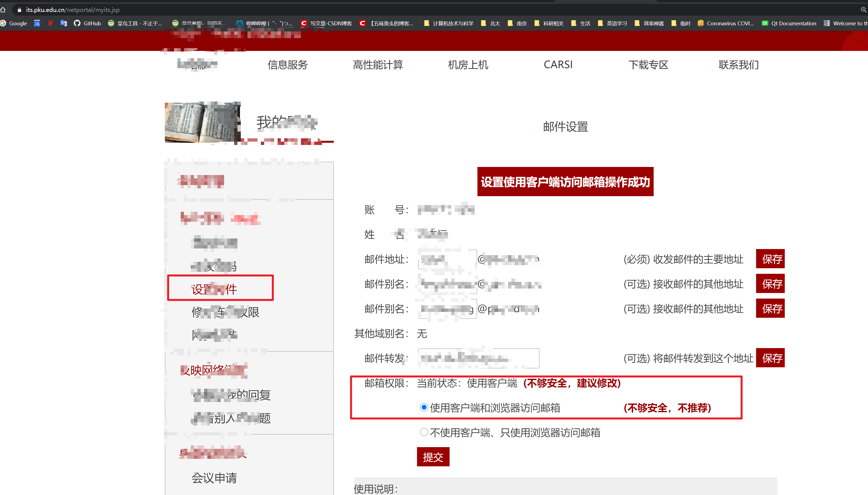Select 使用客户端和浏览器访问邮箱 radio button
Screen dimensions: 868x495
tap(424, 407)
